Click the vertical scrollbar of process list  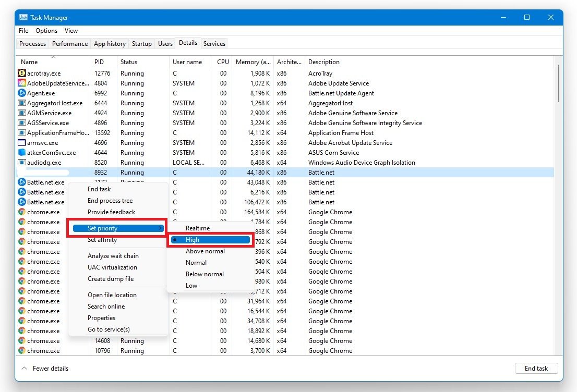coord(558,83)
